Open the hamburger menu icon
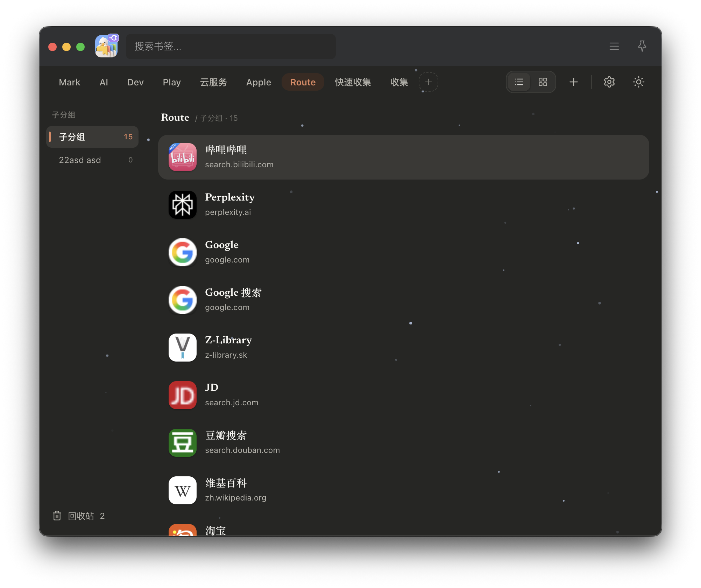701x588 pixels. [614, 46]
